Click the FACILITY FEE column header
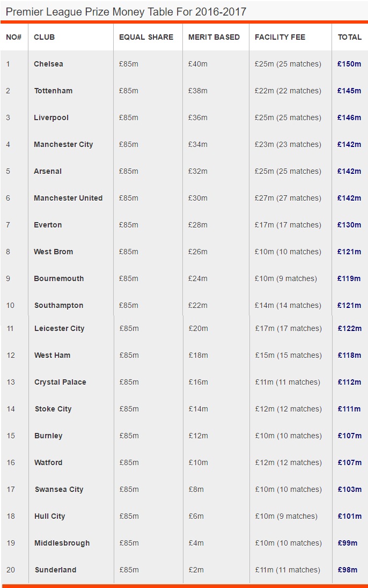 280,37
